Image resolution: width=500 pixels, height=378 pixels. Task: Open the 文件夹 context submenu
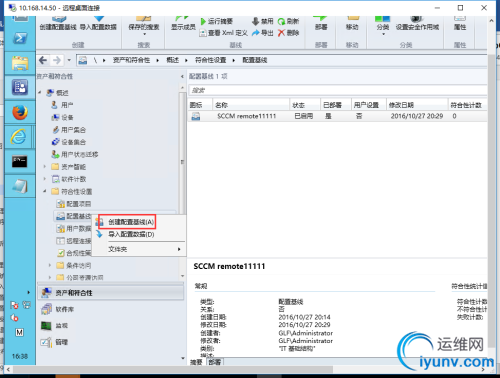point(139,249)
